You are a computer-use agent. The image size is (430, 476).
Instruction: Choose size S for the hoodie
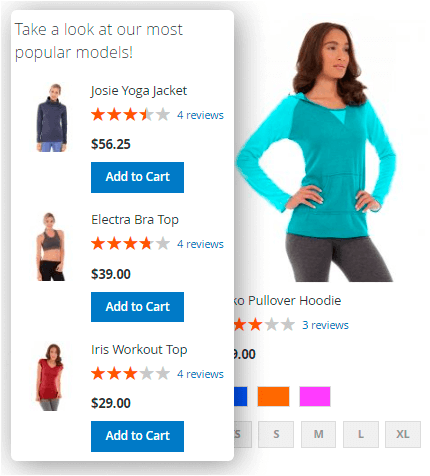(276, 434)
